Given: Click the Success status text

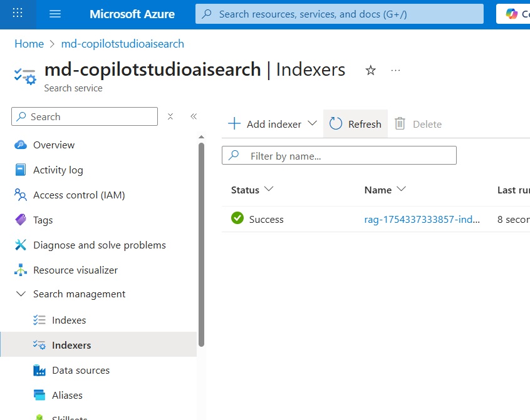Looking at the screenshot, I should coord(266,219).
